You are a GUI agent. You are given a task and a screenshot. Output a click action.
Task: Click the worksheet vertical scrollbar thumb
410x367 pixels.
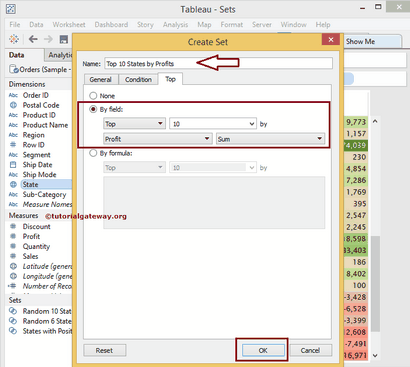(x=375, y=283)
